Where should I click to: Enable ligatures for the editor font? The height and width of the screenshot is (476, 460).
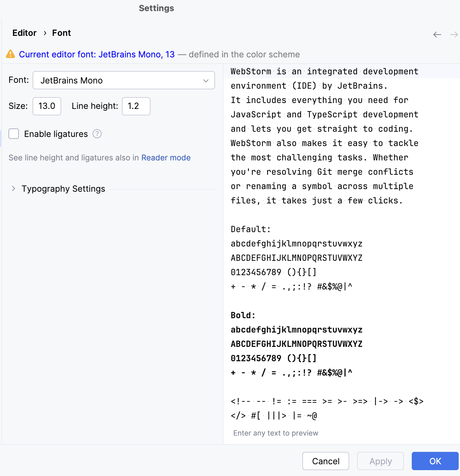pyautogui.click(x=14, y=134)
